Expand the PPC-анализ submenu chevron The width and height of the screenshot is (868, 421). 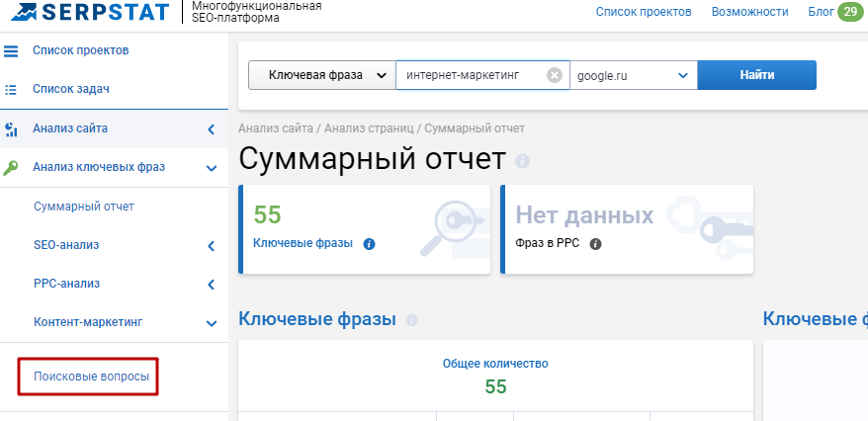(x=211, y=285)
